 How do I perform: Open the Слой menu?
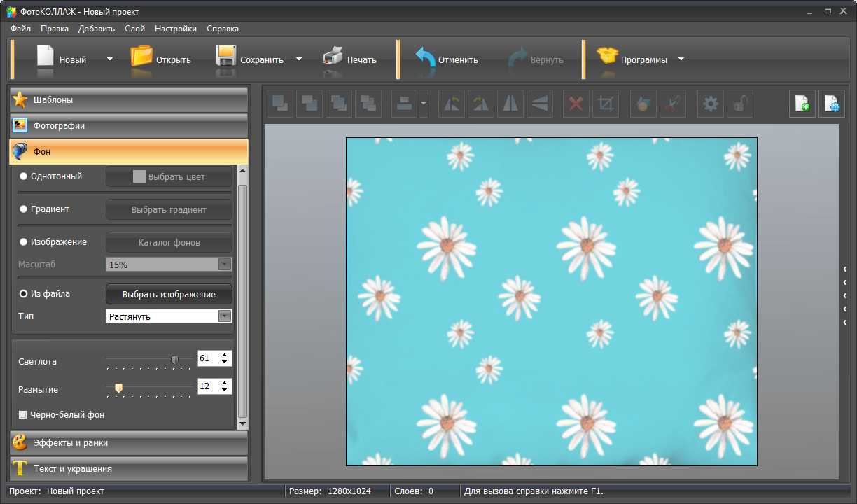point(134,29)
